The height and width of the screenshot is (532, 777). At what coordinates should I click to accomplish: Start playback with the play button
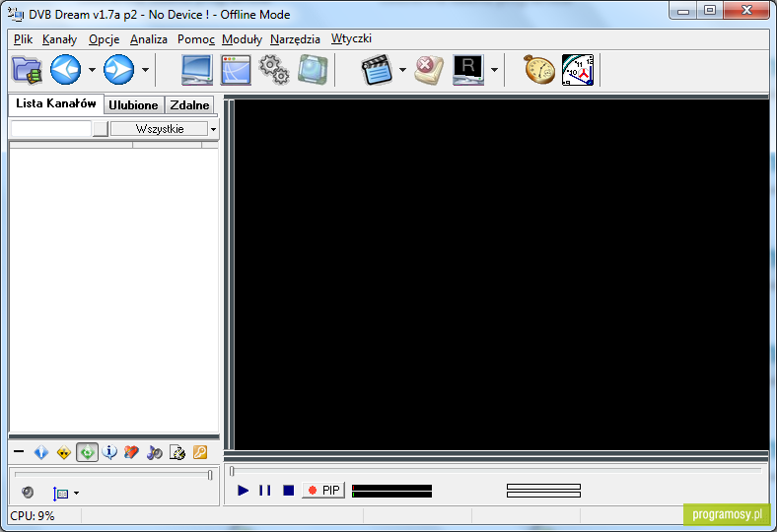click(x=243, y=490)
